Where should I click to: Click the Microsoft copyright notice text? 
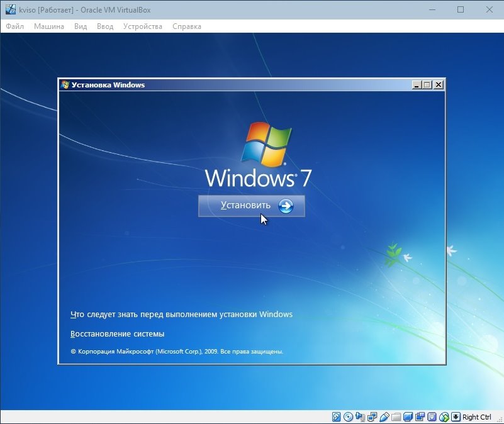tap(177, 352)
